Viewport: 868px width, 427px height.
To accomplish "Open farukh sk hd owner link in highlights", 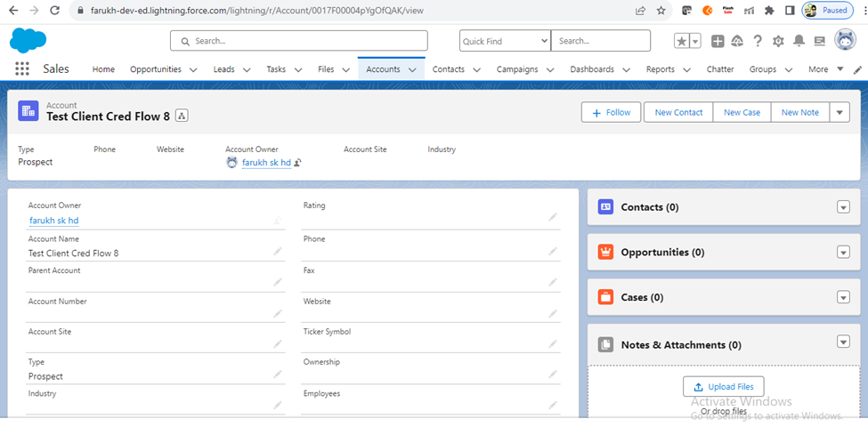I will pyautogui.click(x=266, y=163).
